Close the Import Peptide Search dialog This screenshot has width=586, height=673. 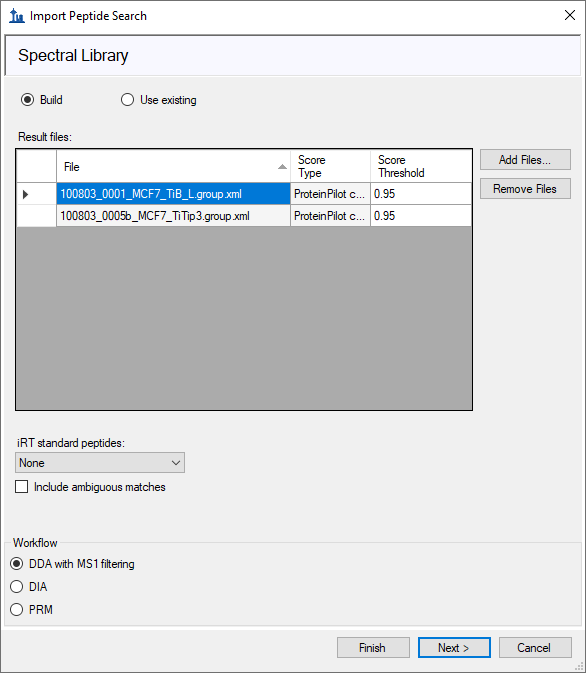570,15
